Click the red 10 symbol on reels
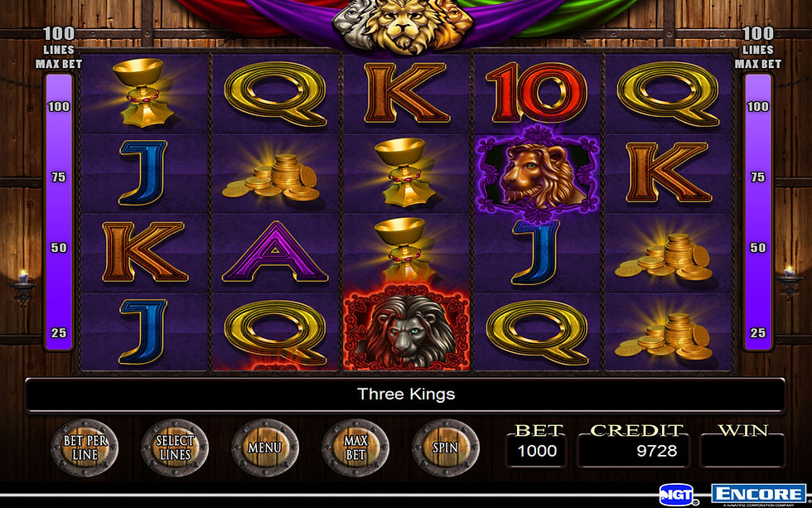812x508 pixels. coord(537,93)
